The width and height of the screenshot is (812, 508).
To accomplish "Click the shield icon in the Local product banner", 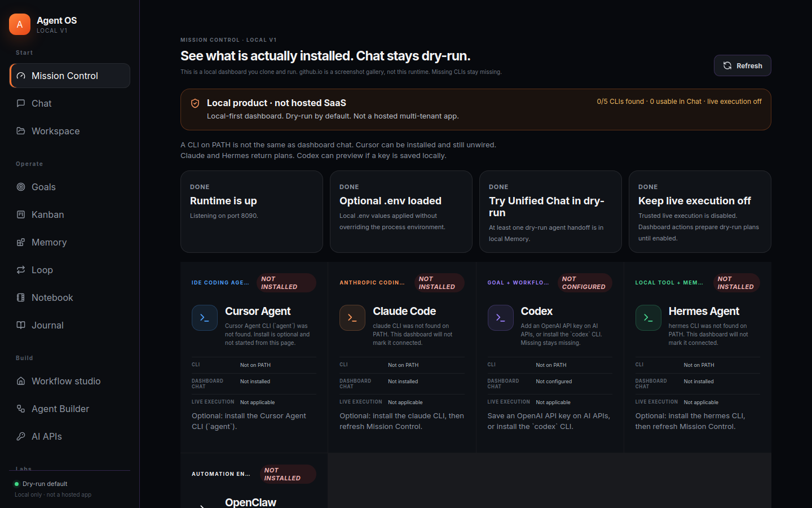I will (x=195, y=103).
